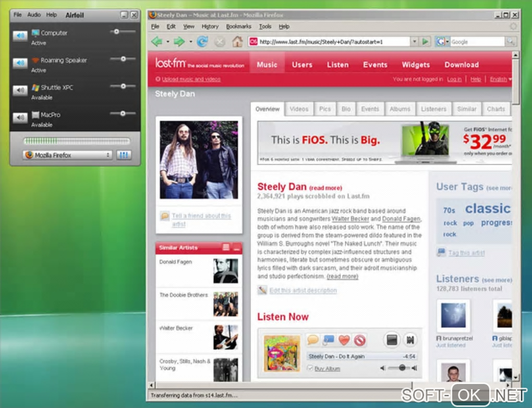The image size is (532, 408).
Task: Open Airfoil File menu
Action: click(x=17, y=15)
